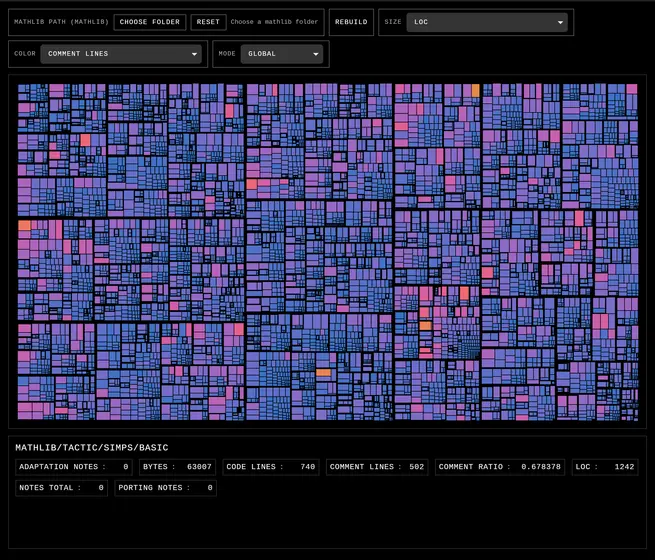The height and width of the screenshot is (560, 655).
Task: Click the Adaptation Notes stat box
Action: (x=74, y=467)
